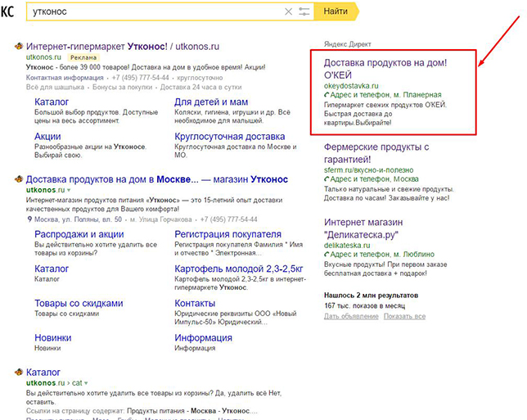The image size is (527, 420).
Task: Click phone icon by Адрес и телефон, м. Люблино
Action: click(327, 255)
